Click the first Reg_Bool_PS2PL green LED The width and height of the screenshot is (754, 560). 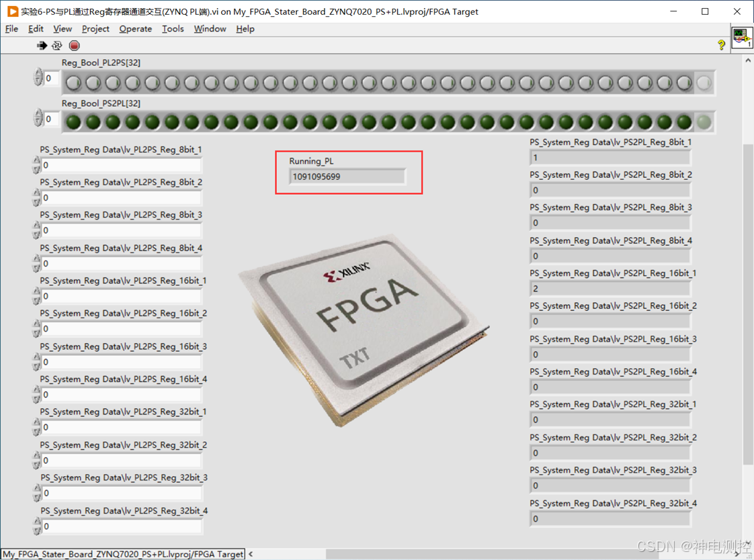tap(73, 122)
